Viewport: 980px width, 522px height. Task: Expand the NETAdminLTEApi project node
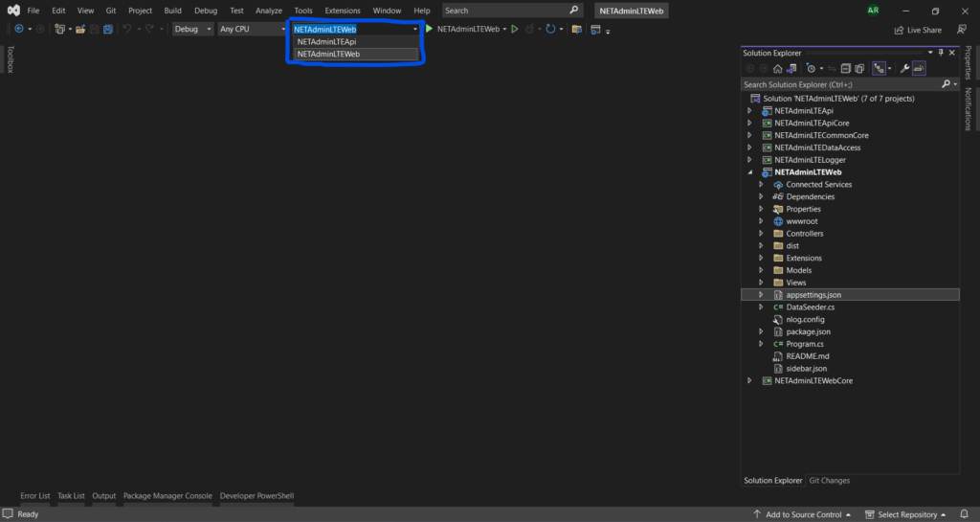[749, 111]
